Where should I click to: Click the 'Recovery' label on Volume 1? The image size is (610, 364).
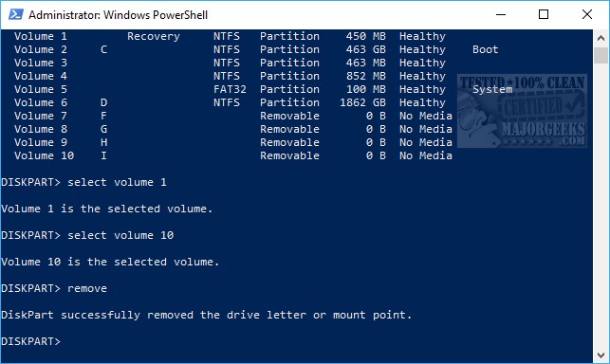tap(154, 37)
